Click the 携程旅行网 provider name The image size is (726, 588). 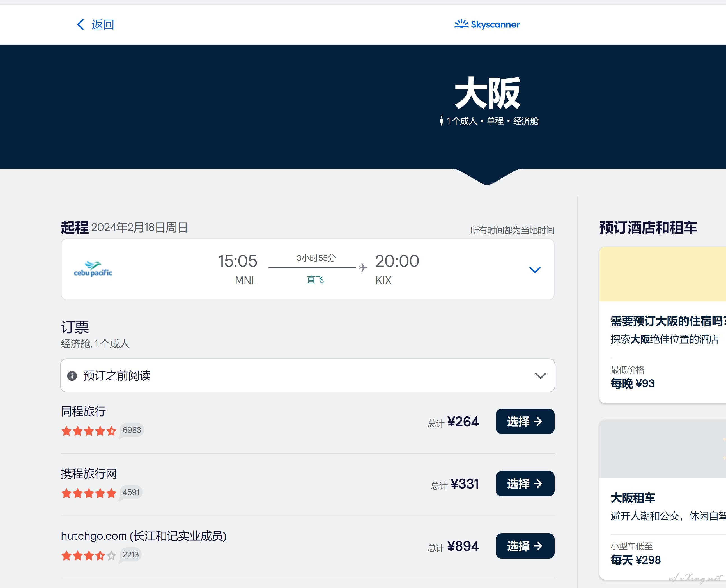pos(89,474)
